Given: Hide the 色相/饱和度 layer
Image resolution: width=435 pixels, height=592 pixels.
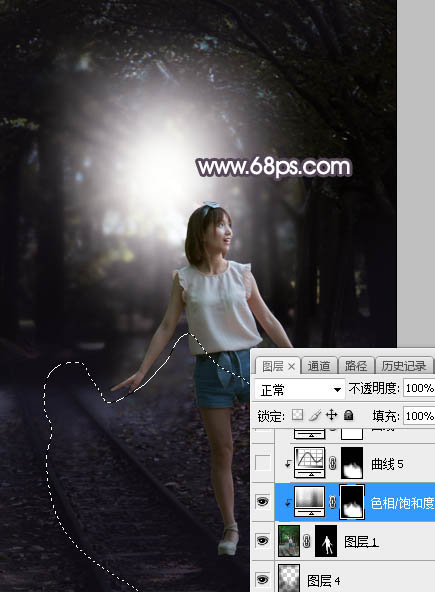Looking at the screenshot, I should (262, 502).
